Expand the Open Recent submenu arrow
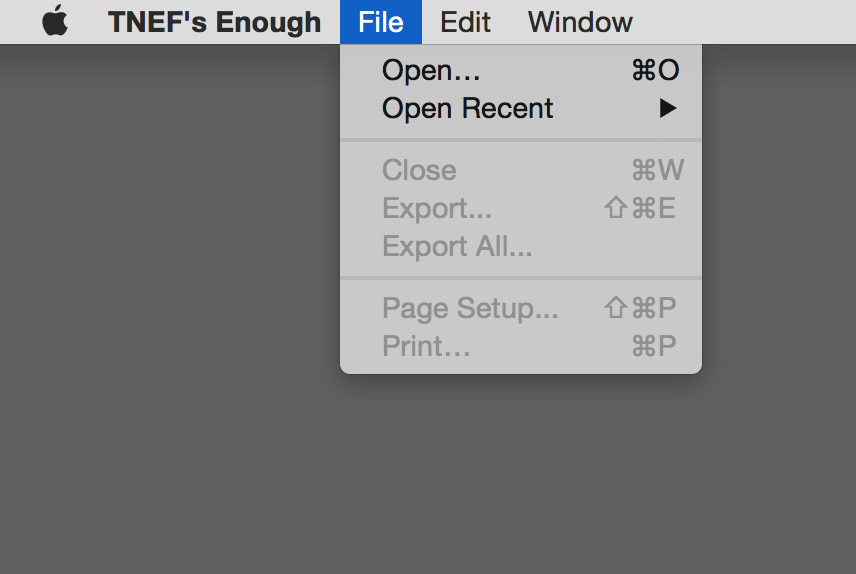The height and width of the screenshot is (574, 856). click(x=668, y=108)
